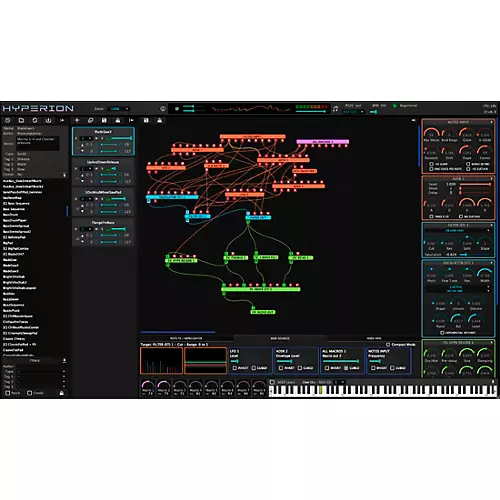Open the filter type dropdown in FILTER panel
The width and height of the screenshot is (500, 500).
(x=458, y=231)
